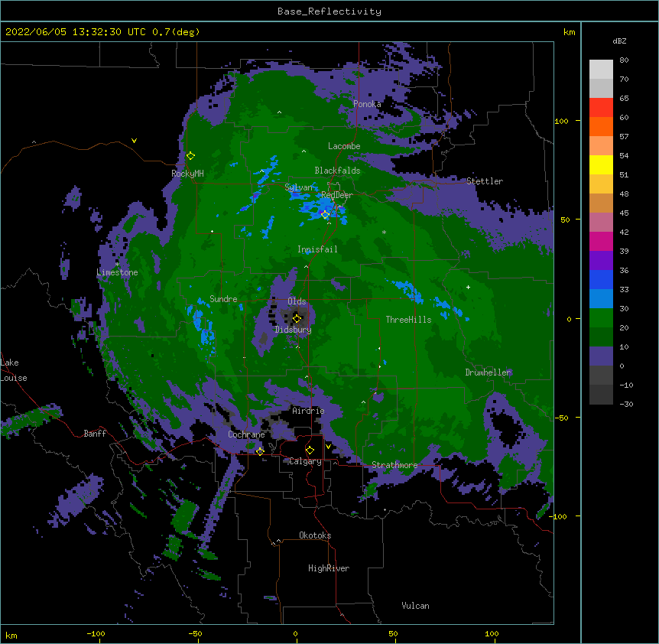Click the dBZ legend heading
The image size is (659, 644).
[x=619, y=41]
